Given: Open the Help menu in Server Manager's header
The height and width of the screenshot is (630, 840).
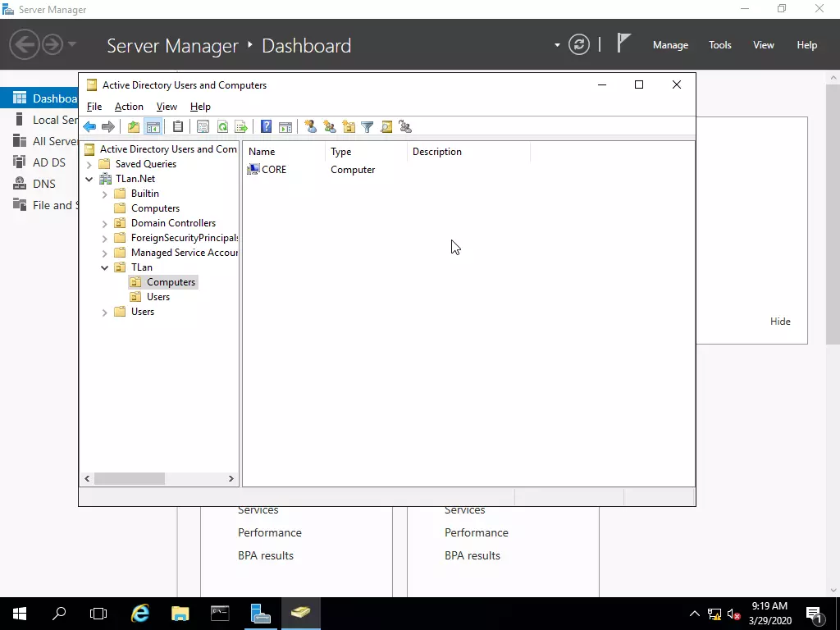Looking at the screenshot, I should (x=807, y=45).
